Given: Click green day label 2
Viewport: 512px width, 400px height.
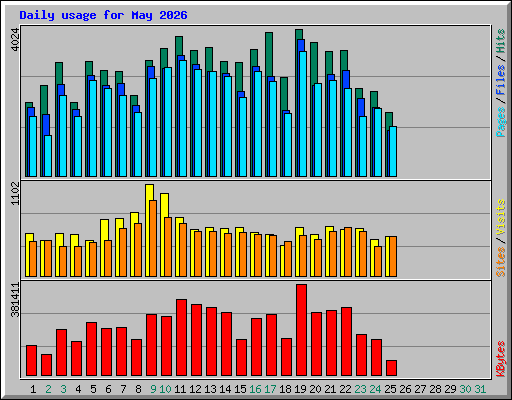Looking at the screenshot, I should pos(48,389).
